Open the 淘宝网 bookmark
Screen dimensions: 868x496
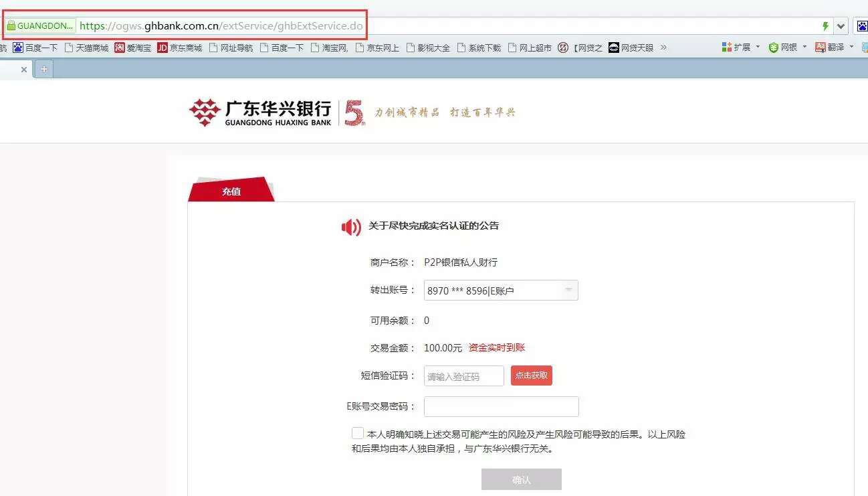tap(329, 48)
